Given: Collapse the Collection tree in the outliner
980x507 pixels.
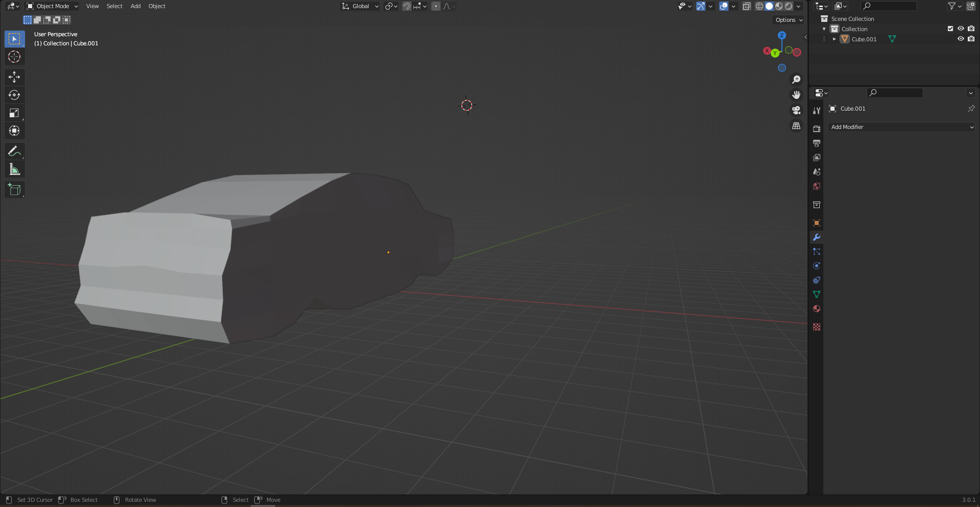Looking at the screenshot, I should tap(824, 29).
